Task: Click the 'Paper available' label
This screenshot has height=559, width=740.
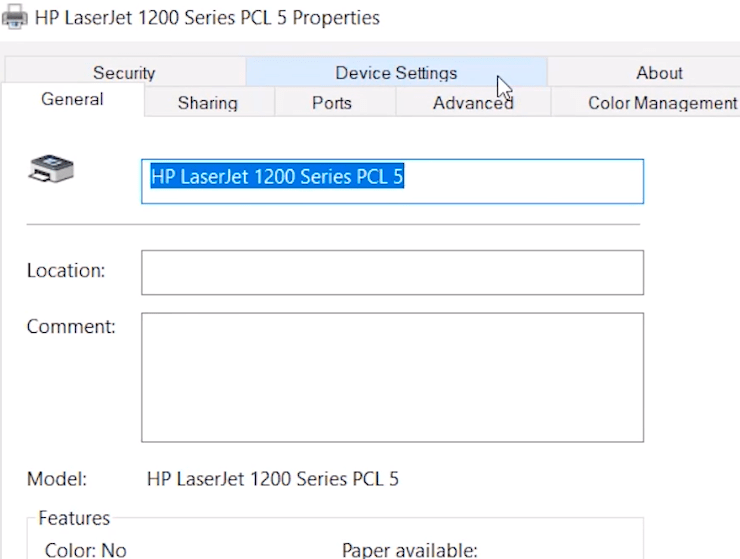Action: point(409,550)
